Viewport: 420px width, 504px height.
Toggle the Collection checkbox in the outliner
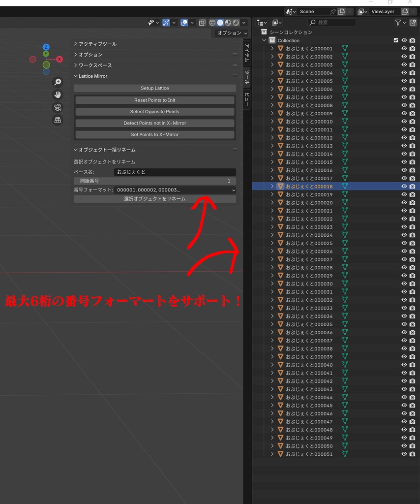(x=395, y=40)
